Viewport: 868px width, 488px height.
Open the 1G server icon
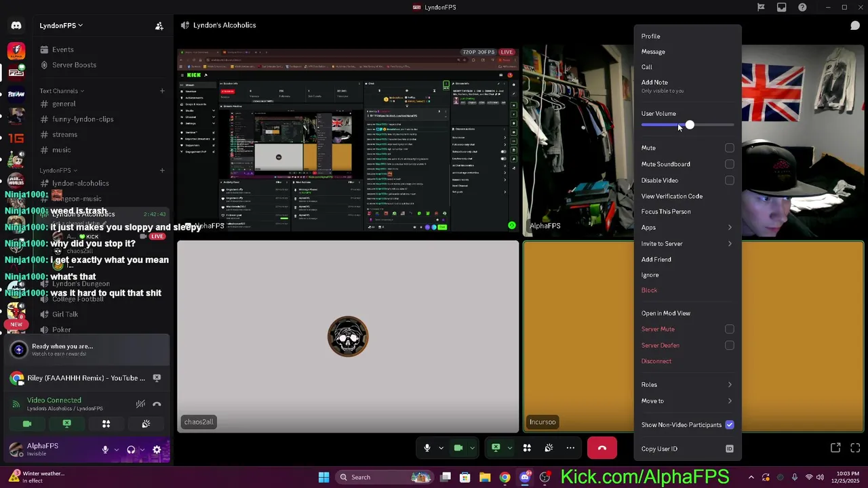(x=16, y=138)
